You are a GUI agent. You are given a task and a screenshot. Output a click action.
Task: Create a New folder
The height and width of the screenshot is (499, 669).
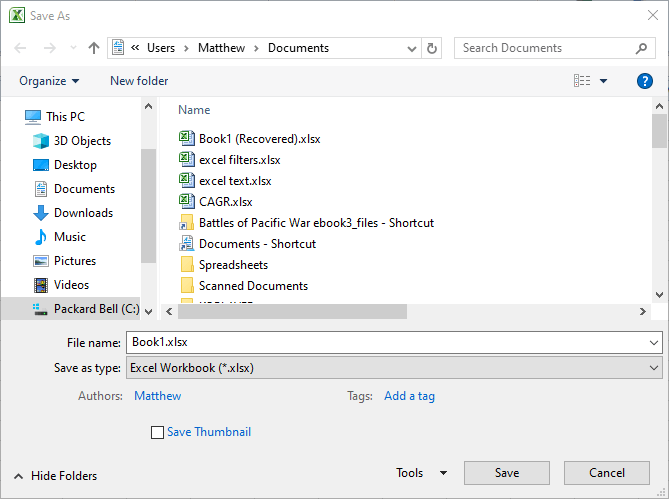point(139,81)
